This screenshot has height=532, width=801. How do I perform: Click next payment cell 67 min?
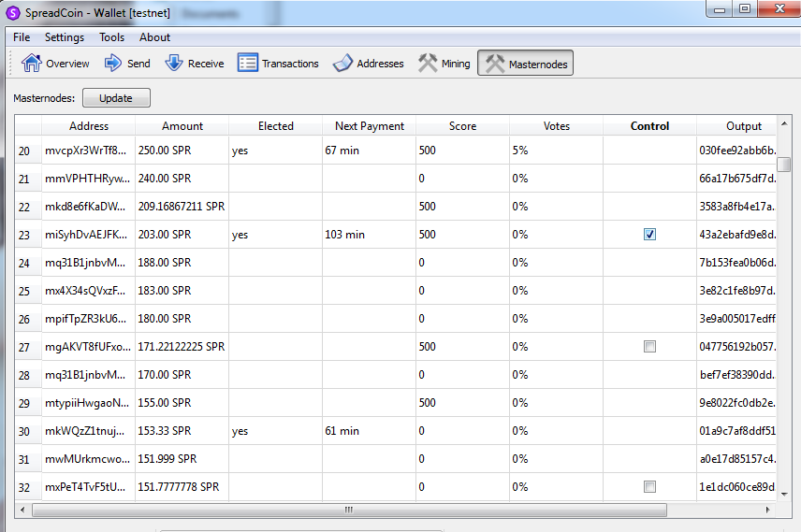coord(369,151)
